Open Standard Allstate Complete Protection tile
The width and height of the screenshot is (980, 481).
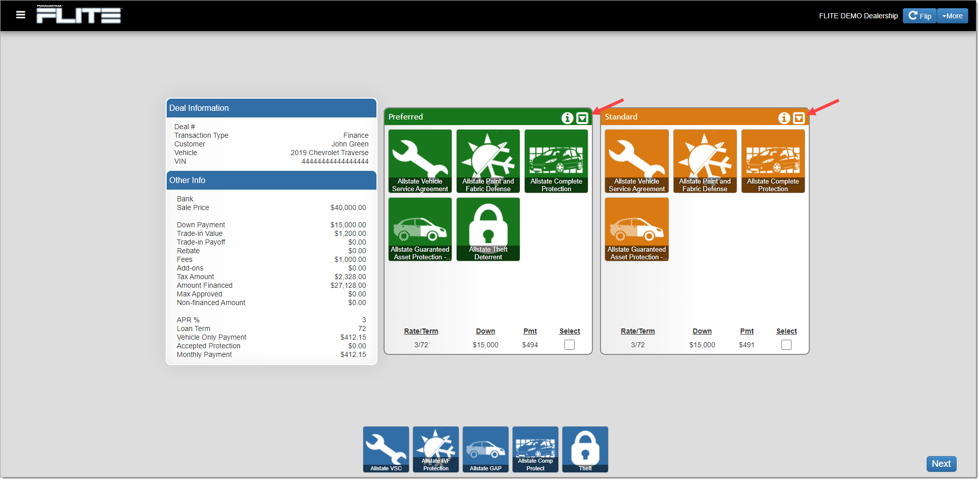pos(773,161)
